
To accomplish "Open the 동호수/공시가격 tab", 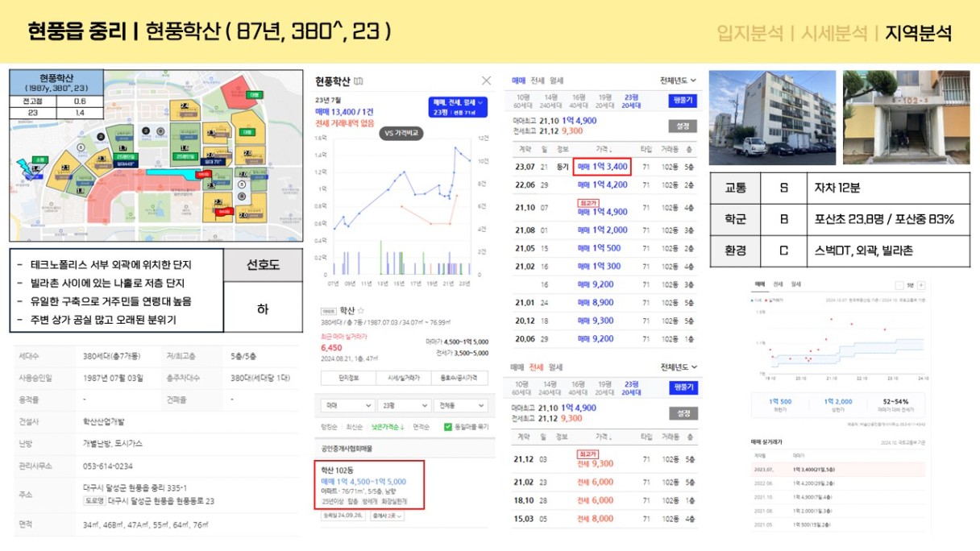I will [x=459, y=378].
